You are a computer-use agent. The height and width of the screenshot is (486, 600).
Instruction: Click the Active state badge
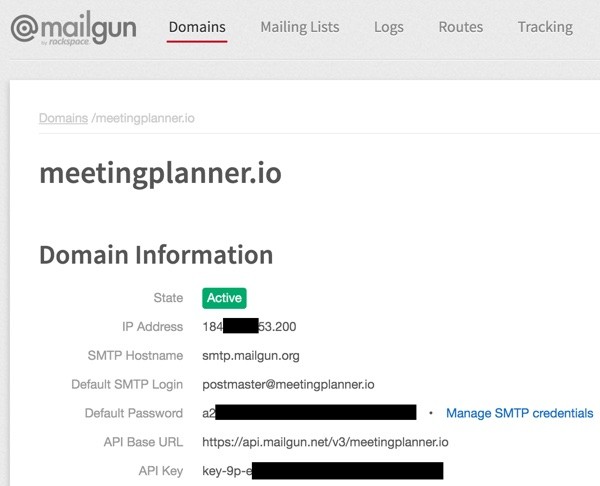[x=224, y=298]
